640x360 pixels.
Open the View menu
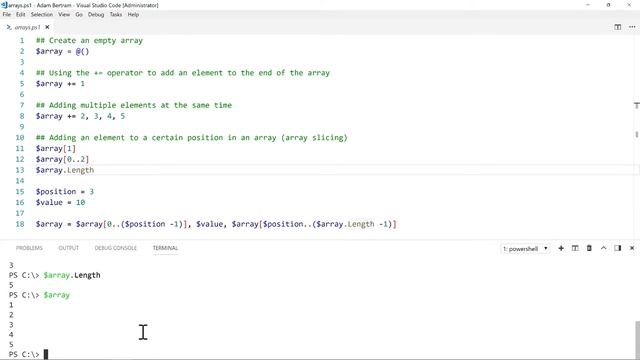(x=64, y=14)
